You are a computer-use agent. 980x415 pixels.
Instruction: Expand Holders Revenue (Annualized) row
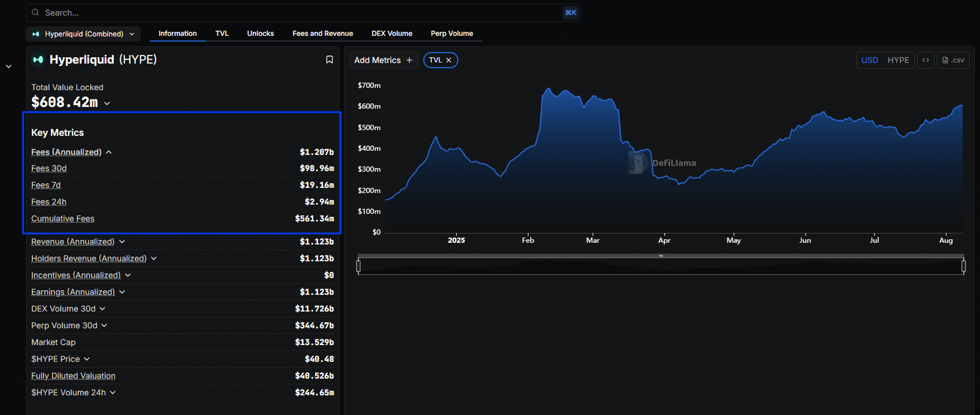154,258
